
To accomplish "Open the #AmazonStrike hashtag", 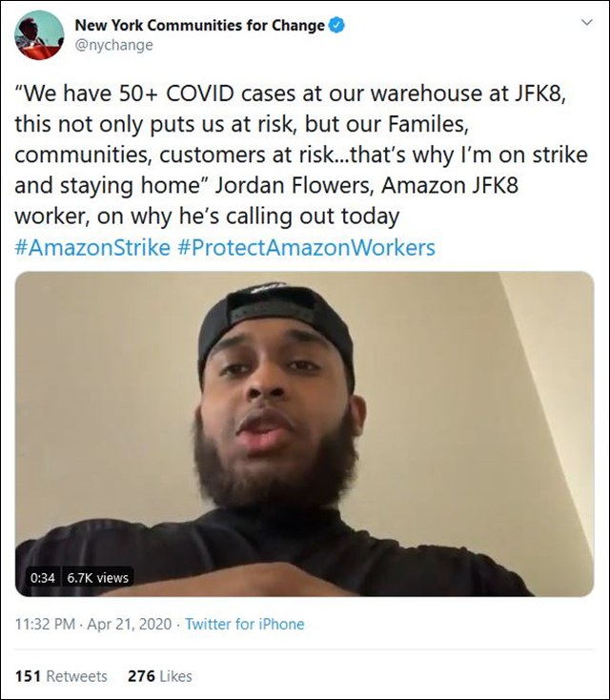I will pos(92,247).
